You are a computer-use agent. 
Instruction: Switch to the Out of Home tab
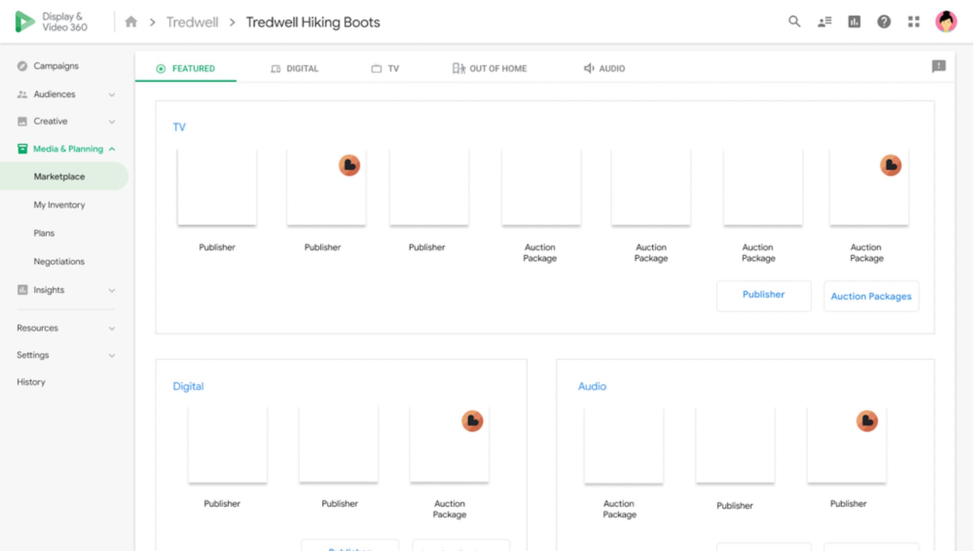tap(489, 68)
